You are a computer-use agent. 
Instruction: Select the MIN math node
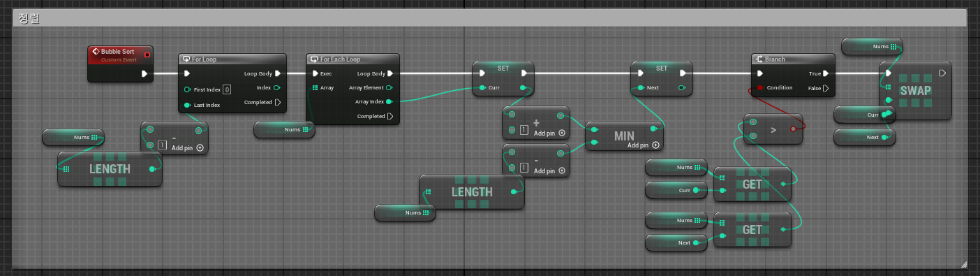(624, 136)
